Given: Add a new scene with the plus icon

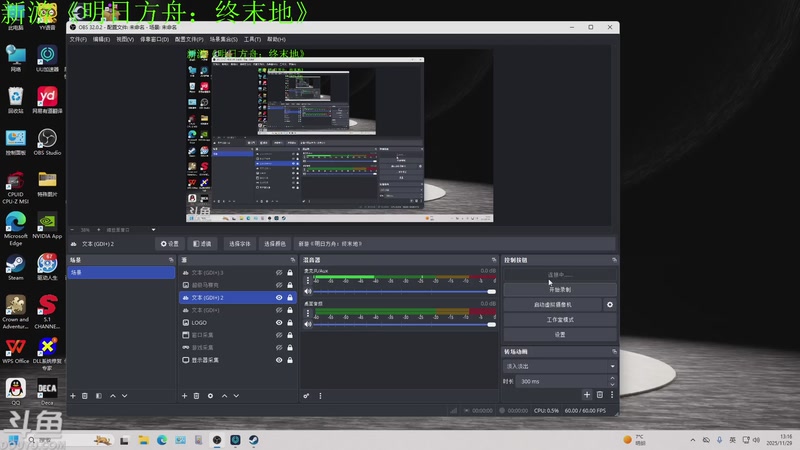Looking at the screenshot, I should click(x=72, y=396).
